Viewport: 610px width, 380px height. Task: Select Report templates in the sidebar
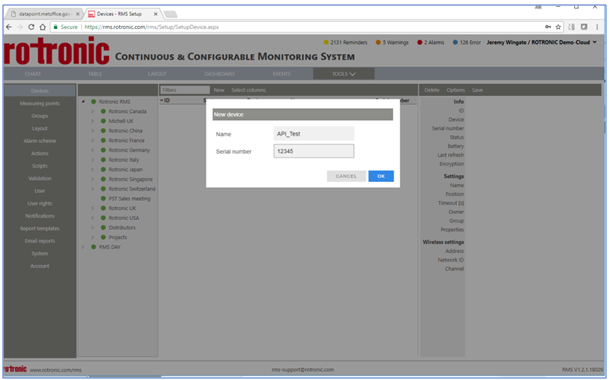[x=40, y=228]
